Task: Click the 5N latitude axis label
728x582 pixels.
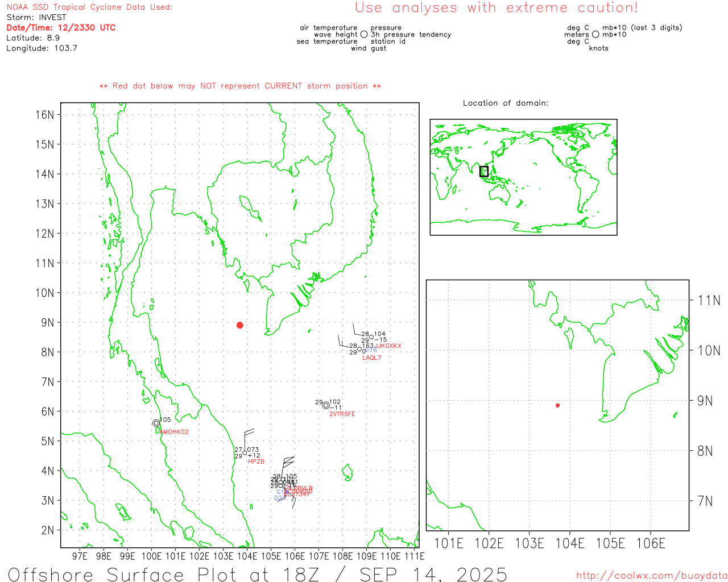Action: pos(48,441)
